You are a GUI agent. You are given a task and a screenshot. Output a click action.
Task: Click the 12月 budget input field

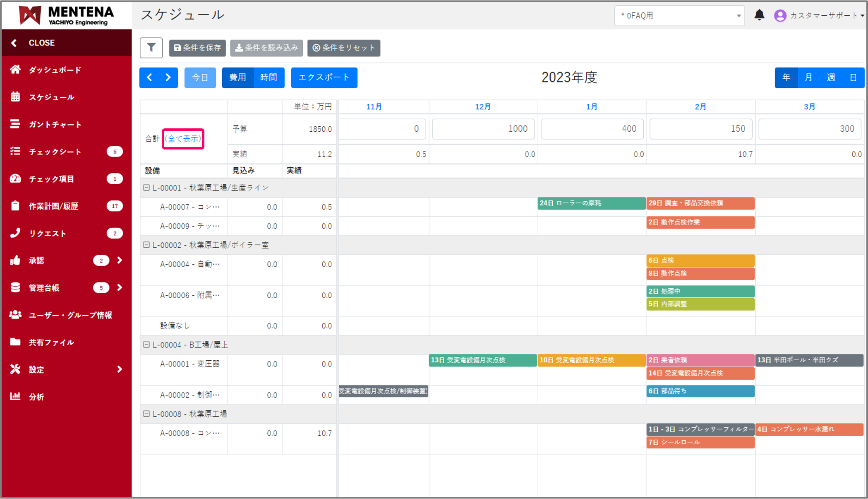(483, 129)
